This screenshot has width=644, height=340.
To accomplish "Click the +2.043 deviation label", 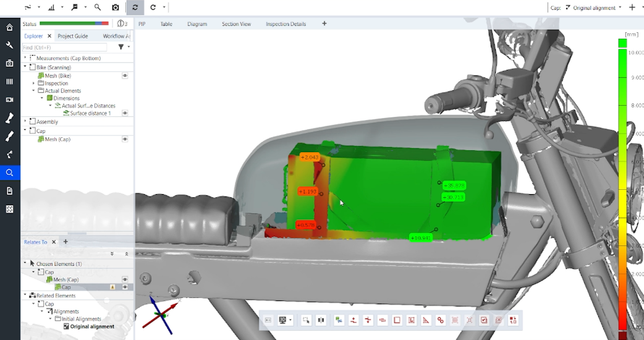I will pyautogui.click(x=310, y=157).
